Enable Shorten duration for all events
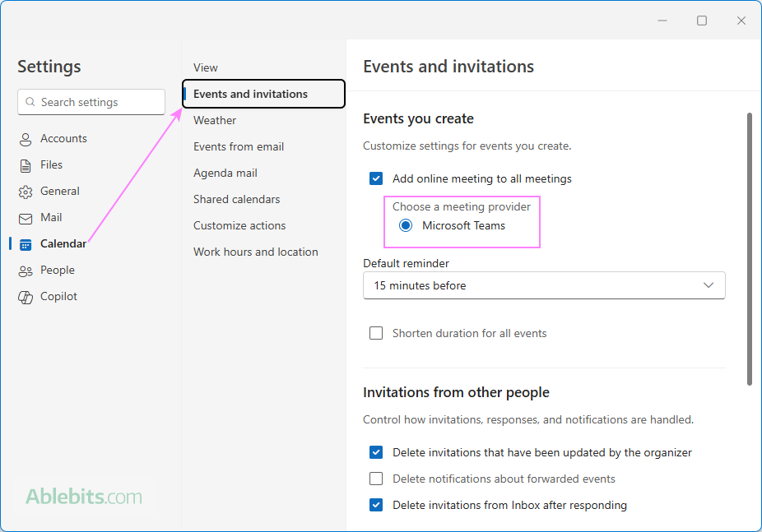 point(376,333)
